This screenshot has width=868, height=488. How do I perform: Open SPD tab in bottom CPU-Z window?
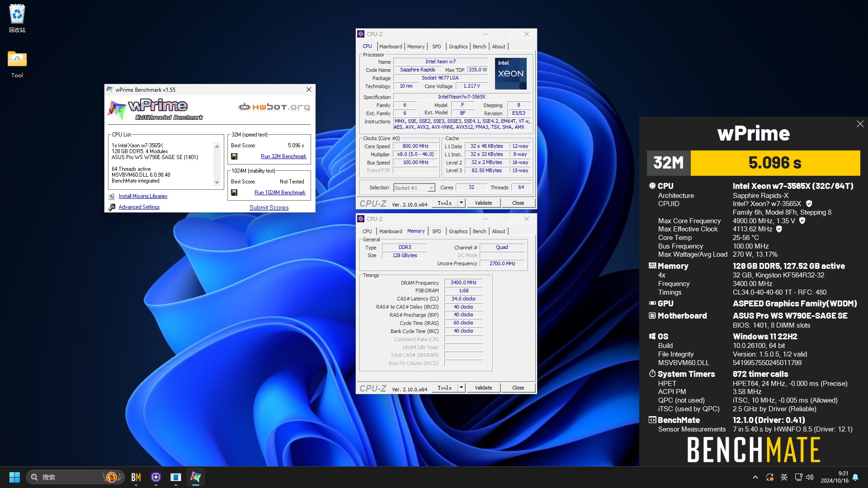436,231
